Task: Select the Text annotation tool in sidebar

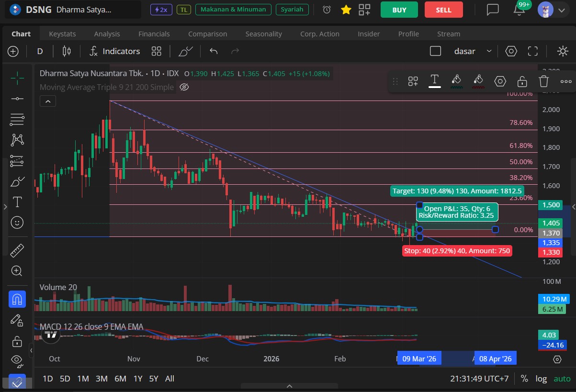Action: click(x=17, y=202)
